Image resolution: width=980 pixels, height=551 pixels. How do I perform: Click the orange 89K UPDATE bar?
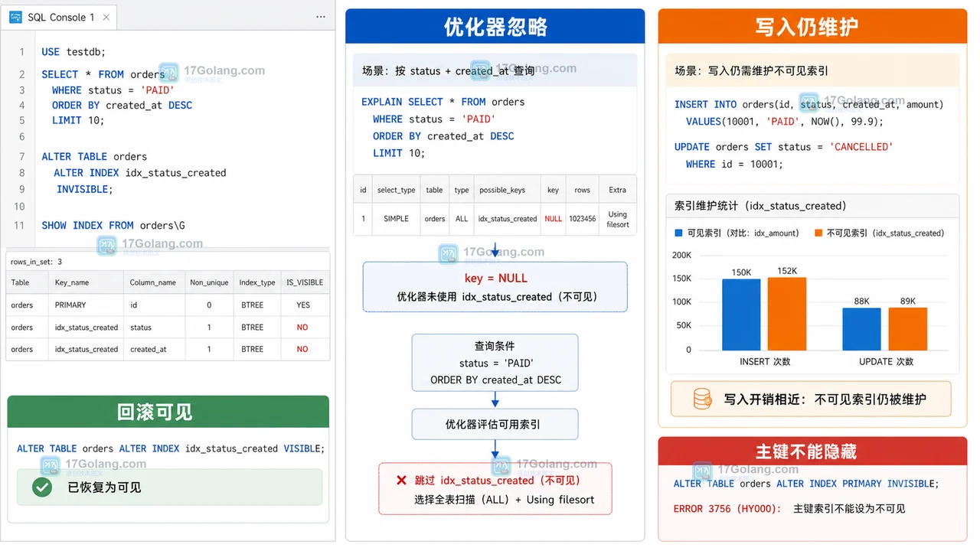908,329
